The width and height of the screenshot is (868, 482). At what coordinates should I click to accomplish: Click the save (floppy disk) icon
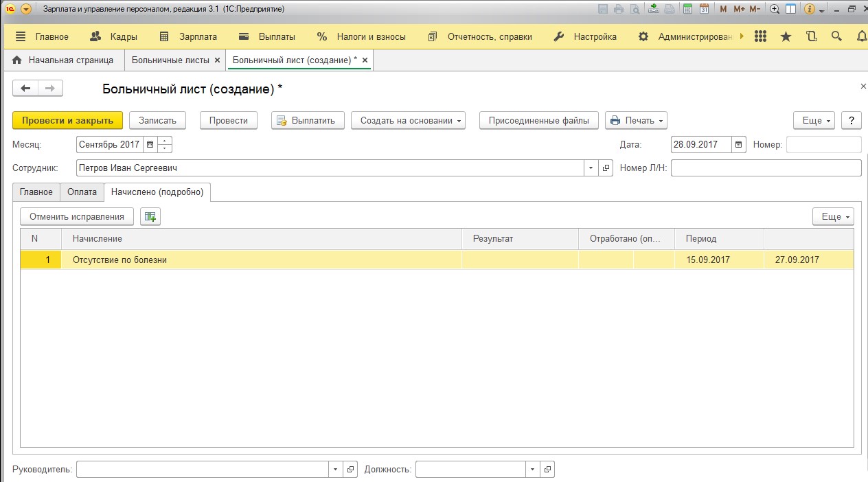[603, 9]
